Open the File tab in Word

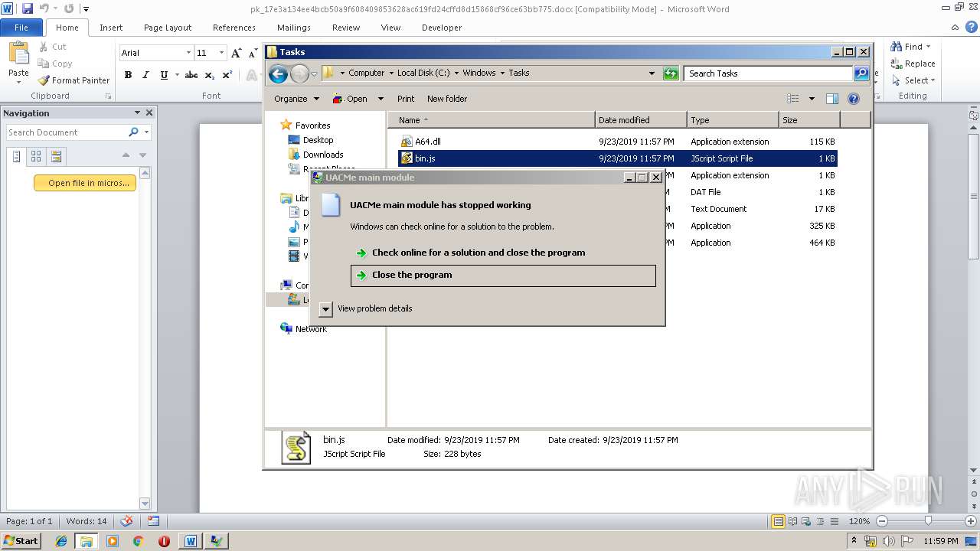(21, 28)
